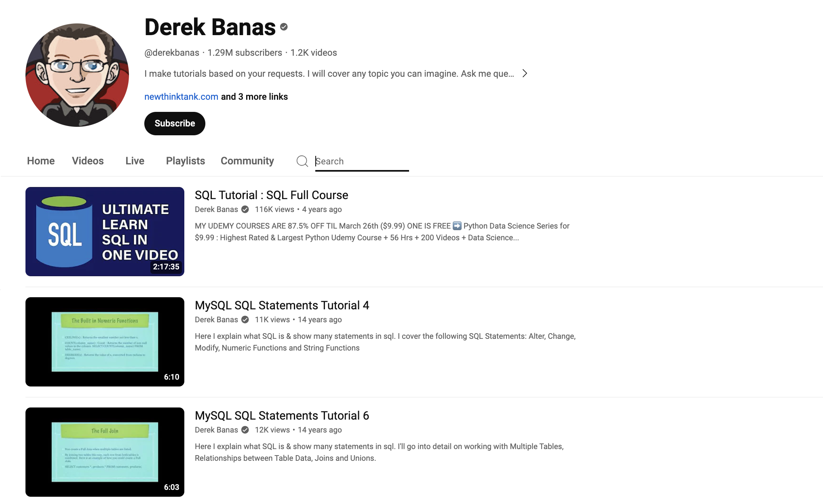Open 'SQL Tutorial : SQL Full Course' title

[x=271, y=195]
